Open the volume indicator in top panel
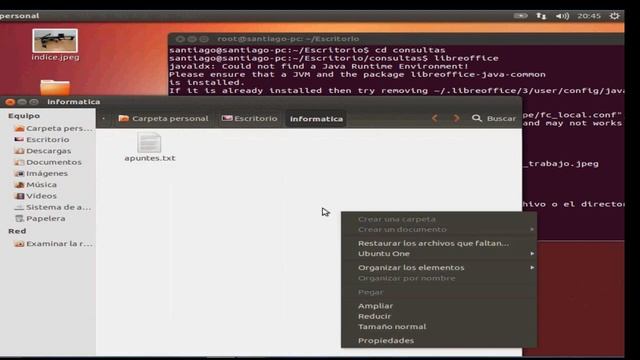 (562, 16)
